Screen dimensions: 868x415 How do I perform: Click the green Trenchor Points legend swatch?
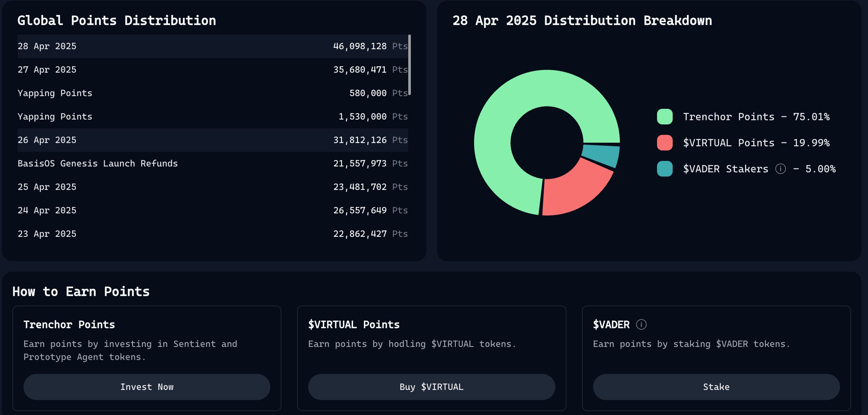point(665,117)
